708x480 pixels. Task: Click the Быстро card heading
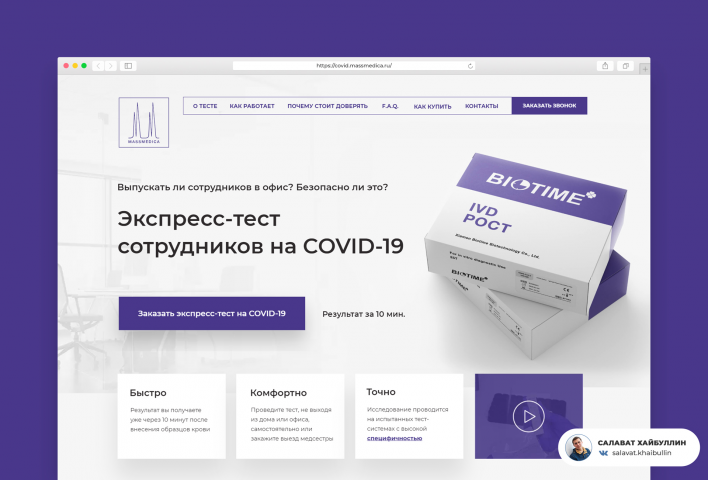click(148, 393)
